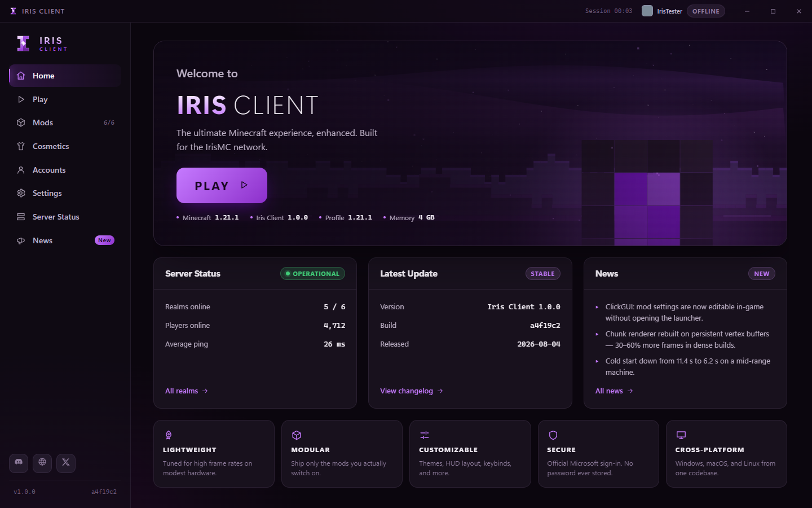Open the All news link
812x508 pixels.
tap(614, 391)
